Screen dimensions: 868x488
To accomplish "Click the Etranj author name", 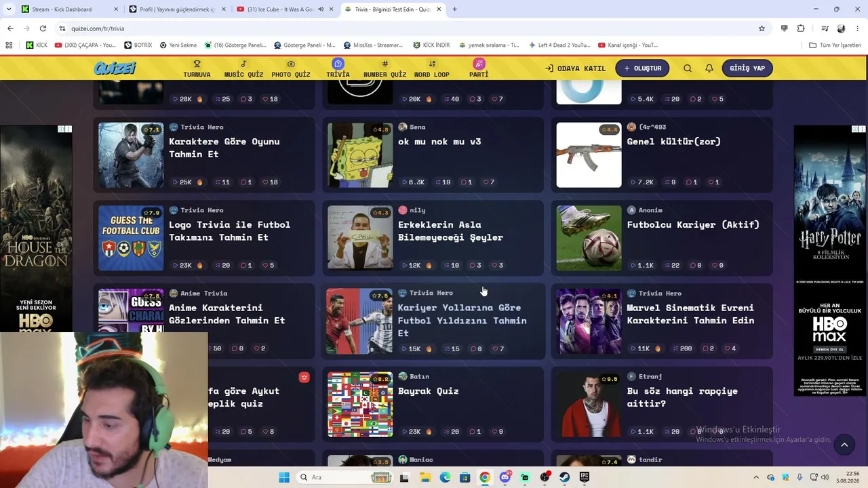I will pyautogui.click(x=650, y=377).
